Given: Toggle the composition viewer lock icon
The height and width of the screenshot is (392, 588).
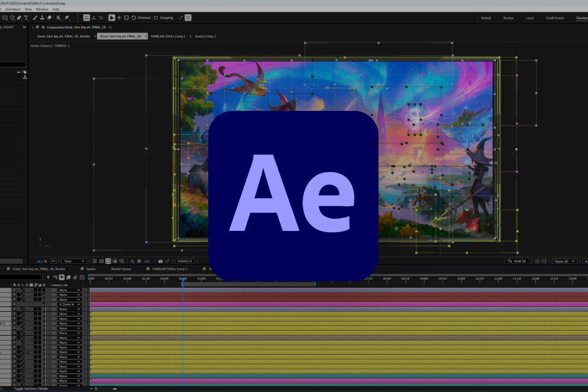Looking at the screenshot, I should click(x=43, y=27).
